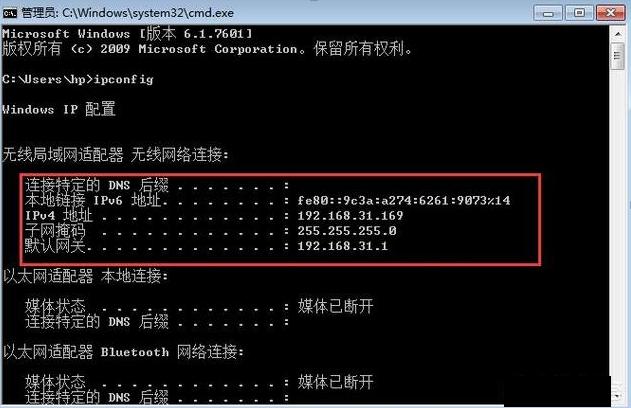Viewport: 631px width, 408px height.
Task: Click the typed ipconfig command text
Action: 123,79
